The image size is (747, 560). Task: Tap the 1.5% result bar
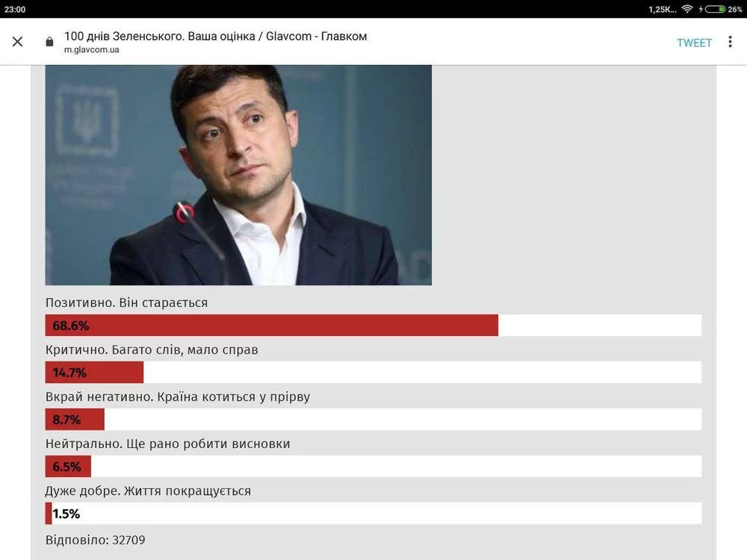(x=49, y=514)
